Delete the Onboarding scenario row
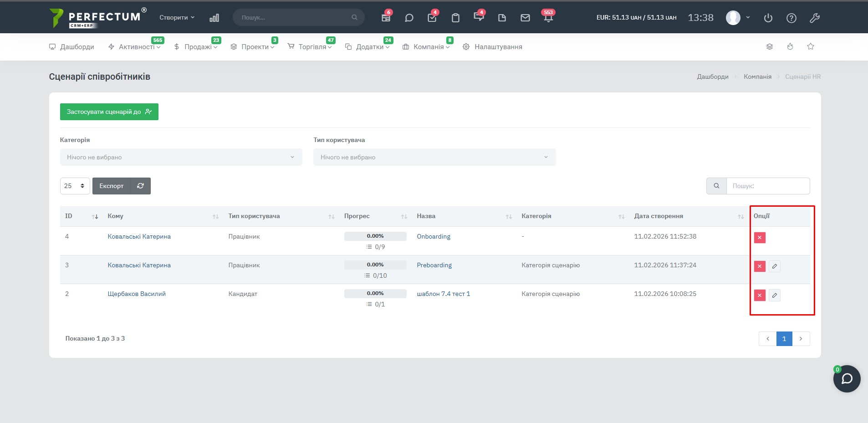The image size is (868, 423). (759, 238)
